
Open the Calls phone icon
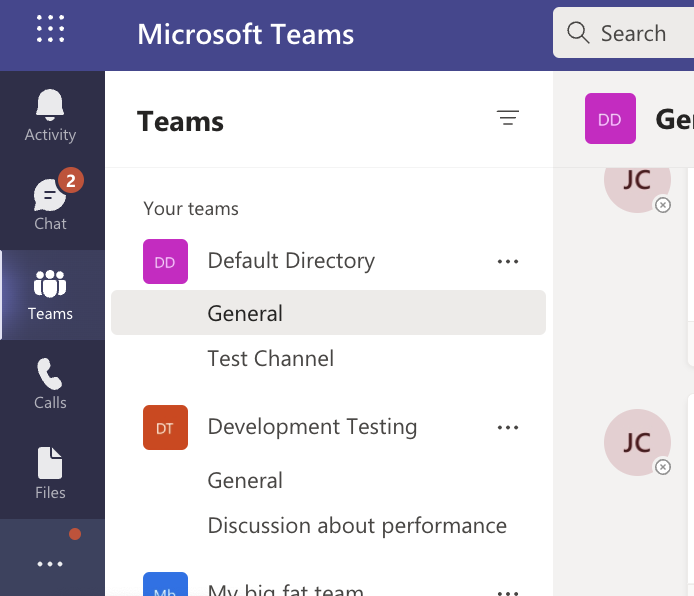coord(50,384)
